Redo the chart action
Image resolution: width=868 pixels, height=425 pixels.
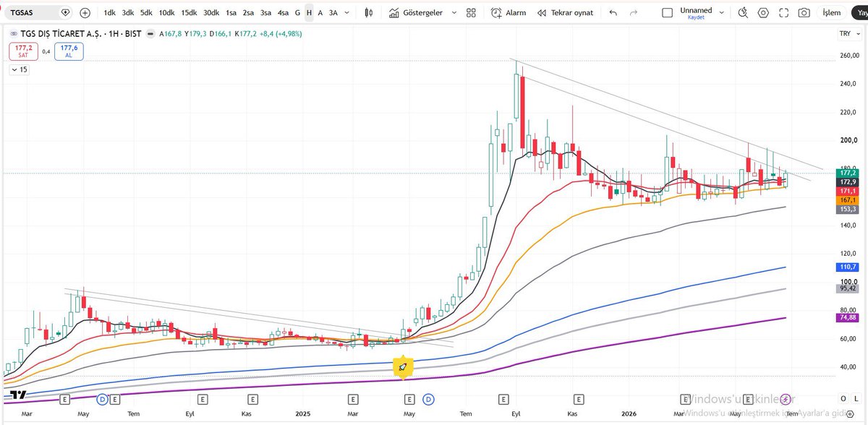[x=634, y=12]
